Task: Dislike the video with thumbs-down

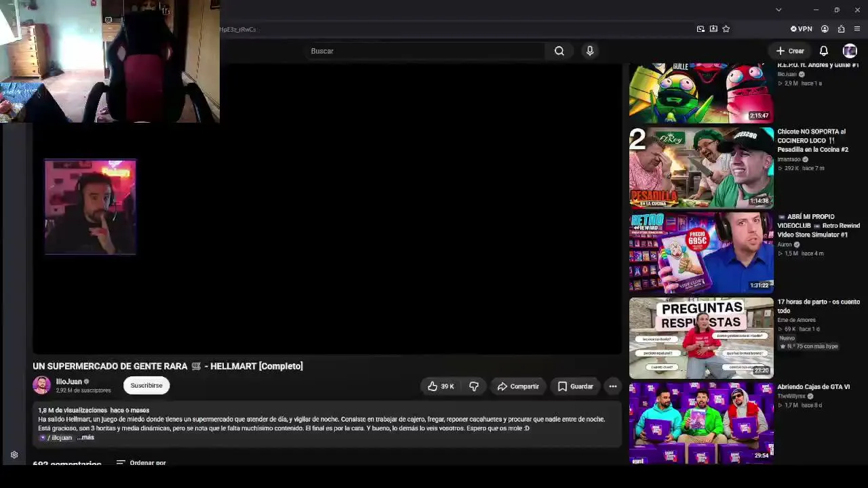Action: (474, 386)
